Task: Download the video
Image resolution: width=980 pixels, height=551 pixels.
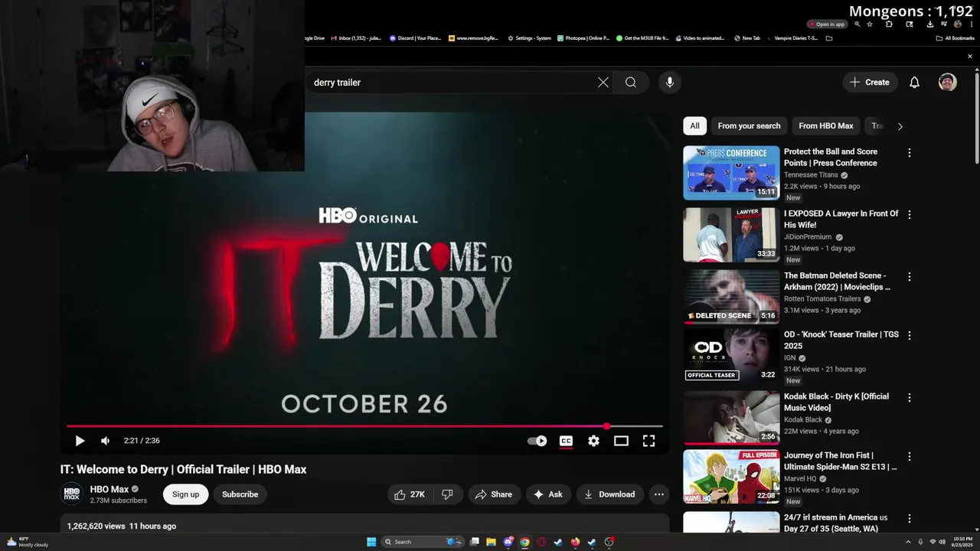Action: tap(609, 494)
